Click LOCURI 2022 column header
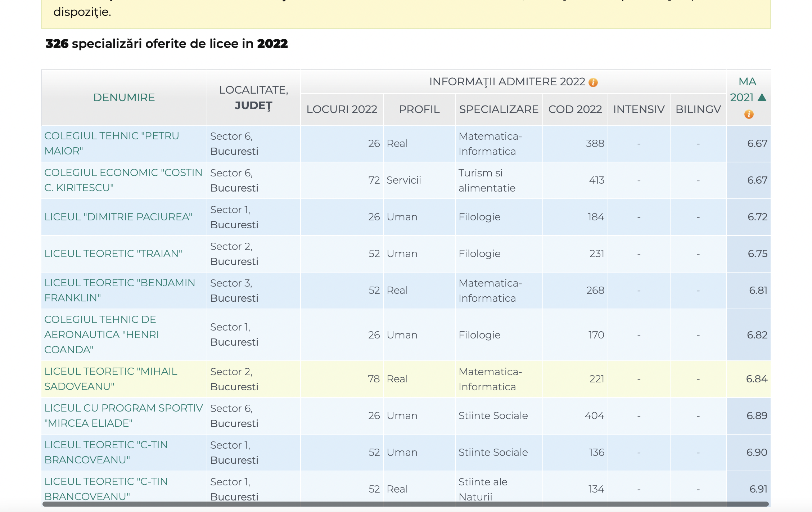Image resolution: width=812 pixels, height=512 pixels. pos(342,109)
